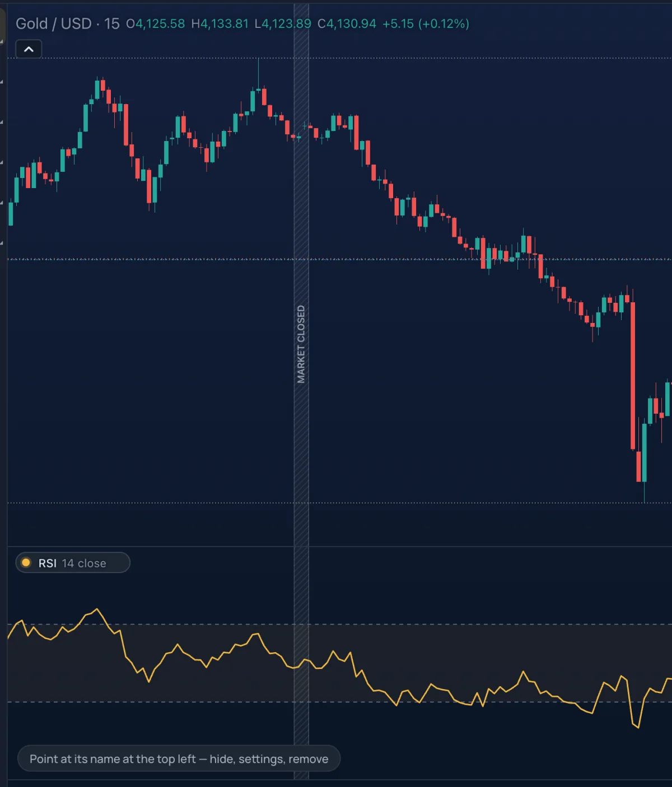Click the low value L4,123.89
The width and height of the screenshot is (672, 787).
pyautogui.click(x=283, y=24)
